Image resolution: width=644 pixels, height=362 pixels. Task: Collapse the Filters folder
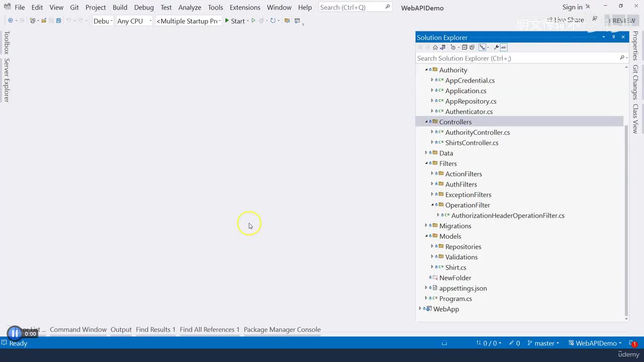coord(427,163)
